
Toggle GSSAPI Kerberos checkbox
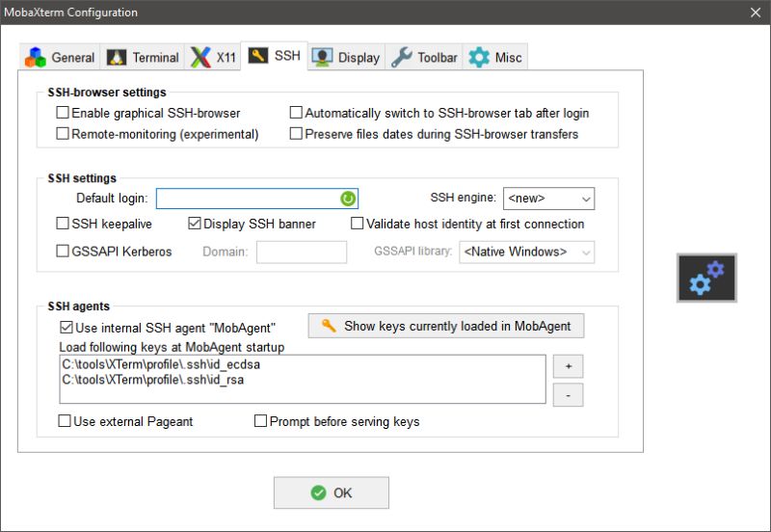tap(63, 251)
